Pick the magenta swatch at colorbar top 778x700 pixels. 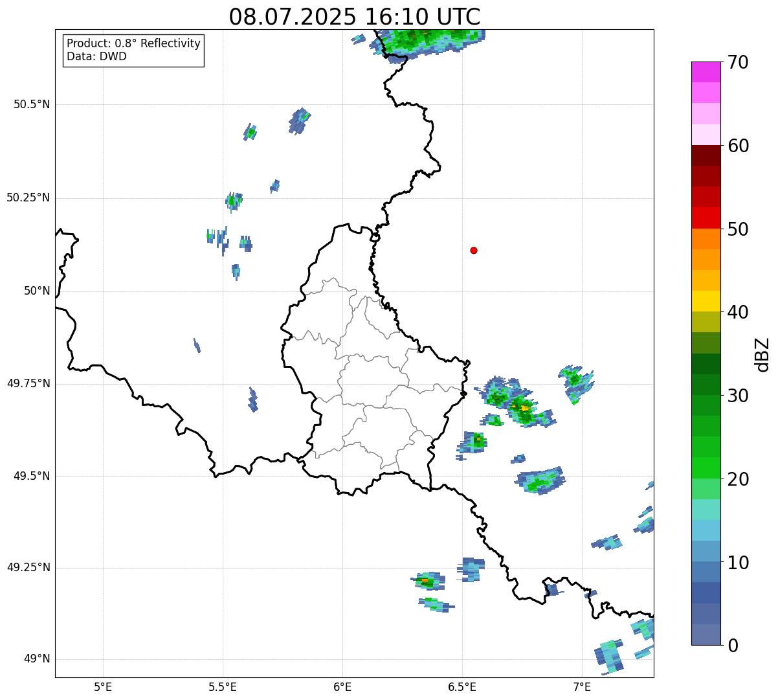pos(706,72)
